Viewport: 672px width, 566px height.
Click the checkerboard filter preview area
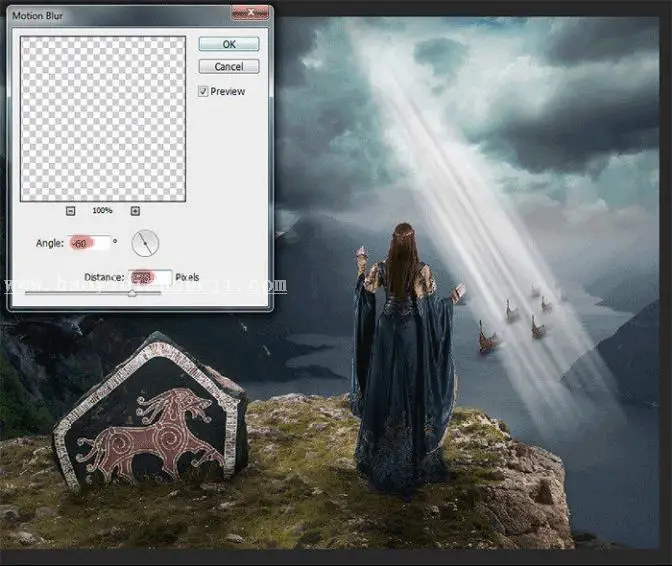(103, 119)
